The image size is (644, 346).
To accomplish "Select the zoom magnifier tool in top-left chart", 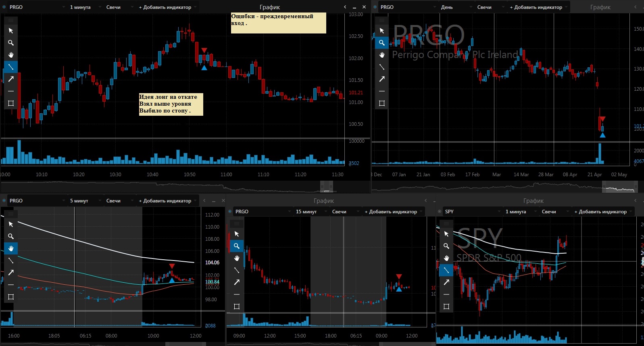I will (11, 43).
